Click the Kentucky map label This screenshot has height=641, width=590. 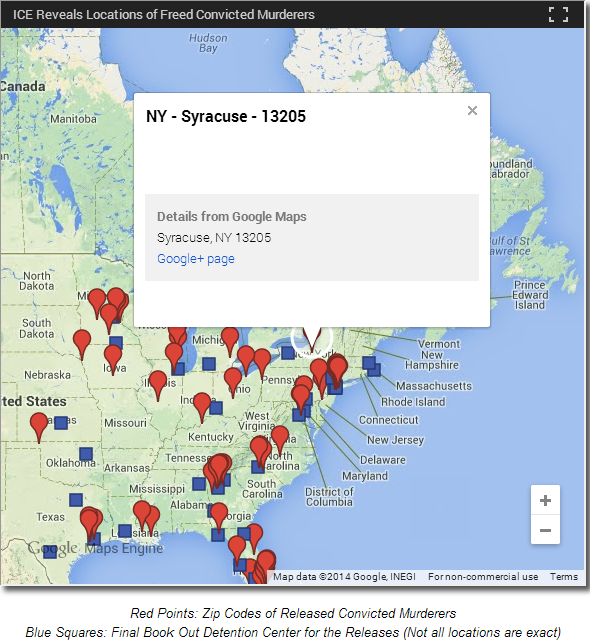point(211,437)
